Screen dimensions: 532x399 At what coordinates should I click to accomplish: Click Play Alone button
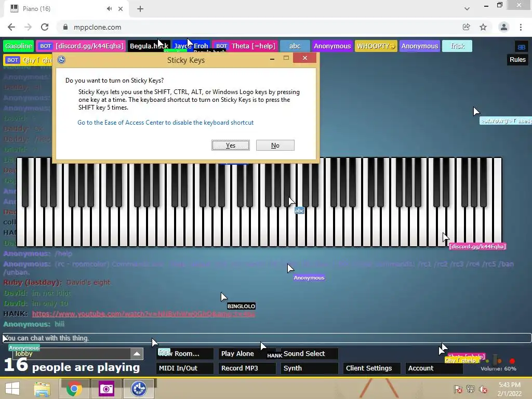point(247,353)
